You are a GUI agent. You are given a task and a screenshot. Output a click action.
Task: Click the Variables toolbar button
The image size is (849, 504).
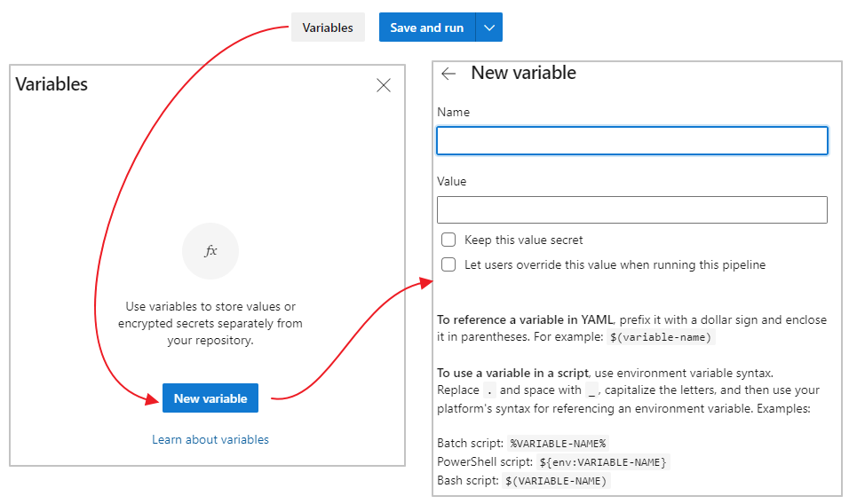(328, 28)
